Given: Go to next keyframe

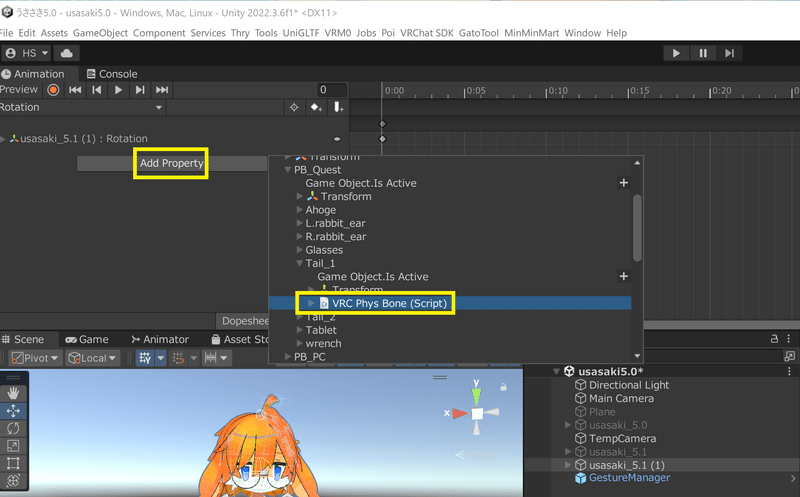Looking at the screenshot, I should [139, 90].
